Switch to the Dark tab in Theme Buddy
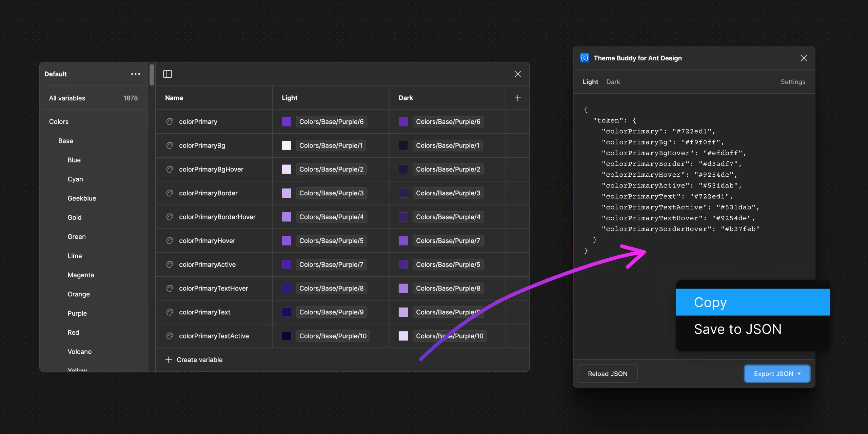868x434 pixels. coord(613,82)
